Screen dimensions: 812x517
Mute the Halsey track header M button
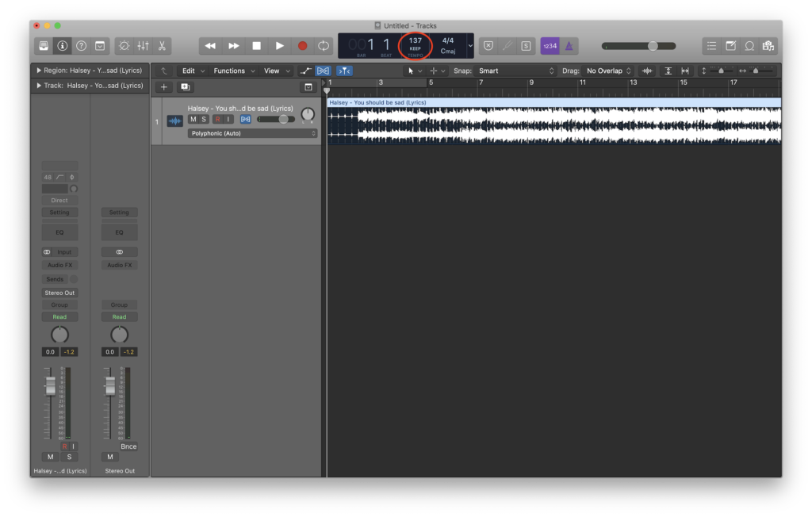(193, 119)
